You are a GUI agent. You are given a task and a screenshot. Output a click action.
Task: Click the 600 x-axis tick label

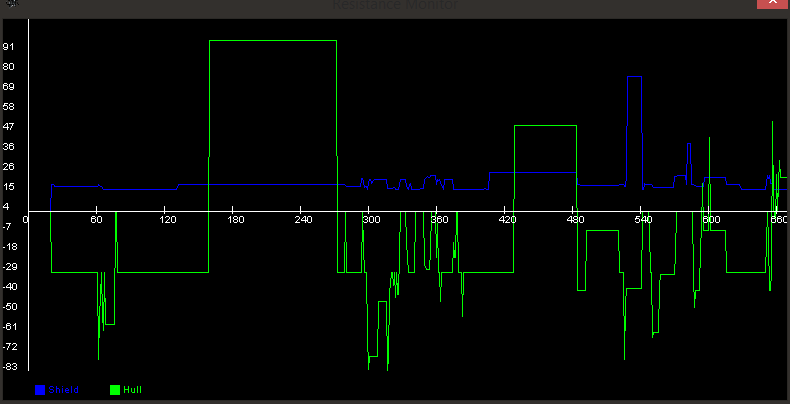point(711,220)
